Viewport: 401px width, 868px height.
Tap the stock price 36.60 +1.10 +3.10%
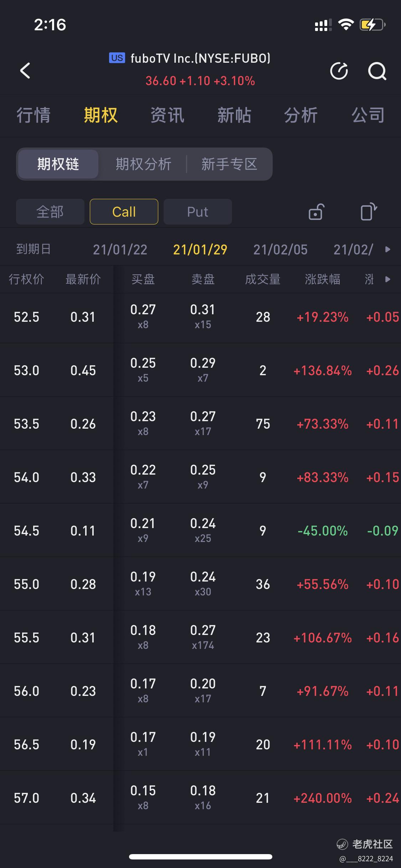(200, 81)
